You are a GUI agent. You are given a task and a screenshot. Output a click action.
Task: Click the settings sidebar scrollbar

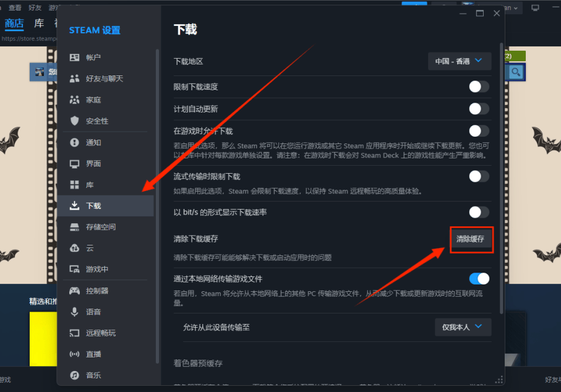click(157, 207)
